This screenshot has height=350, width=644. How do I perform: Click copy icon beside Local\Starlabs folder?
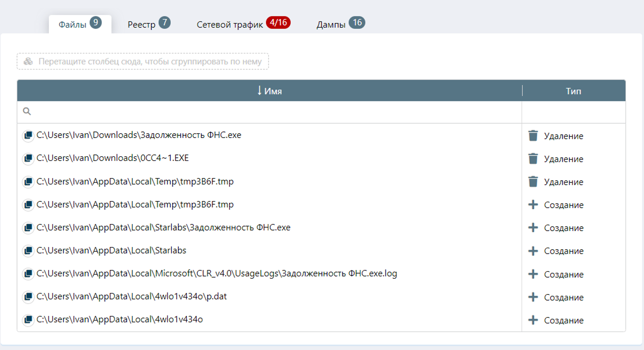pos(28,251)
